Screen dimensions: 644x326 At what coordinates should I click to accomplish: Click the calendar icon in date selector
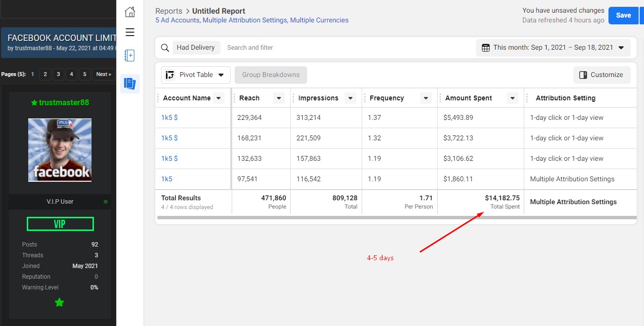(486, 48)
